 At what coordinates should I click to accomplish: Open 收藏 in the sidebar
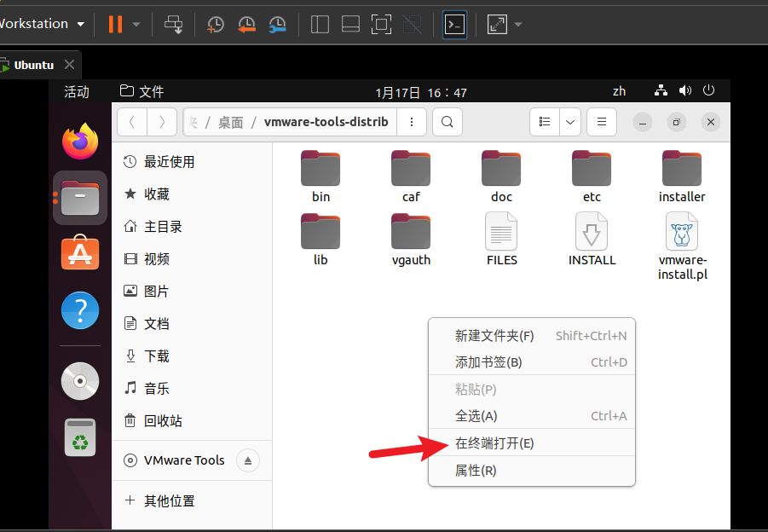pyautogui.click(x=192, y=194)
